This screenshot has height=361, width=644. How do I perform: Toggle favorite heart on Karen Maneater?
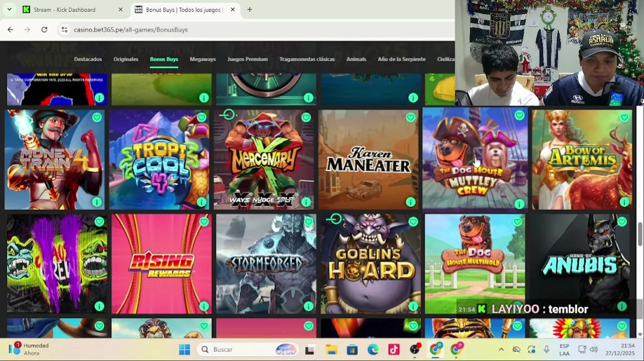pyautogui.click(x=410, y=117)
